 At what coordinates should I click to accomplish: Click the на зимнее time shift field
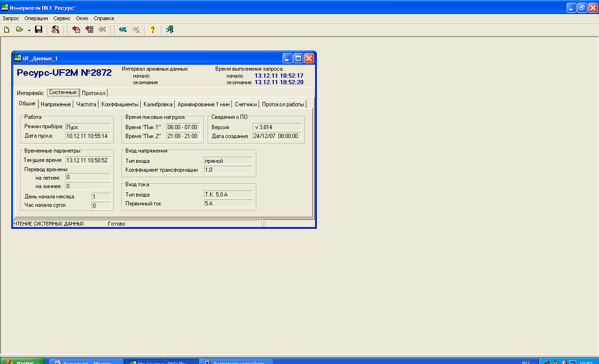pos(88,186)
